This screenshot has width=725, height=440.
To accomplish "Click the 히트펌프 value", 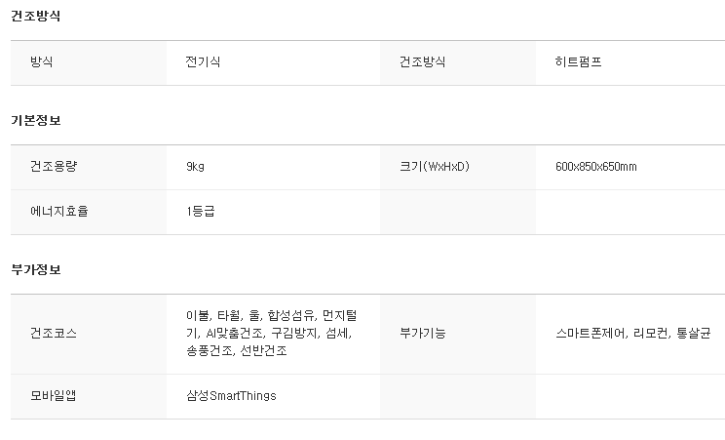I will pos(578,62).
